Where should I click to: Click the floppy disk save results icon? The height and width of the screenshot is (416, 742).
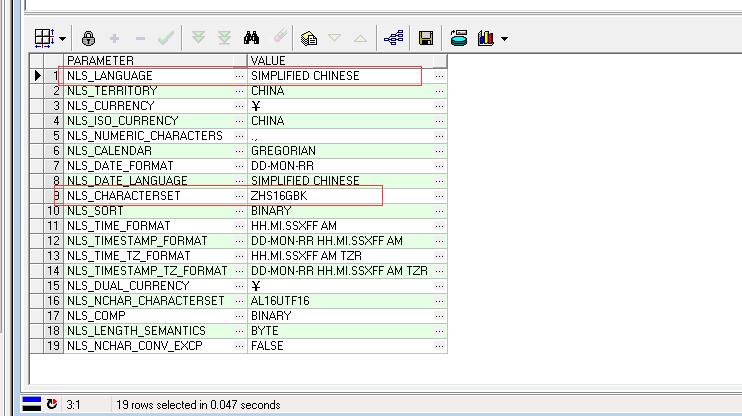tap(426, 38)
